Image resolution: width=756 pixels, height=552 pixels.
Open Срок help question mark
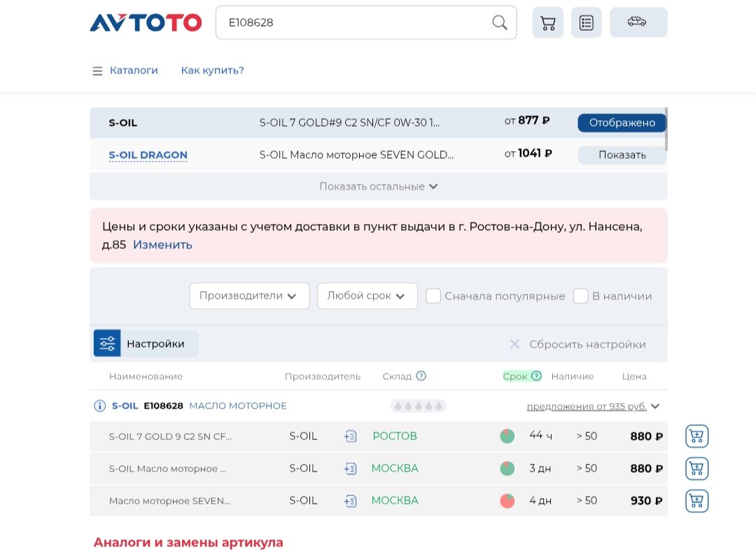536,376
